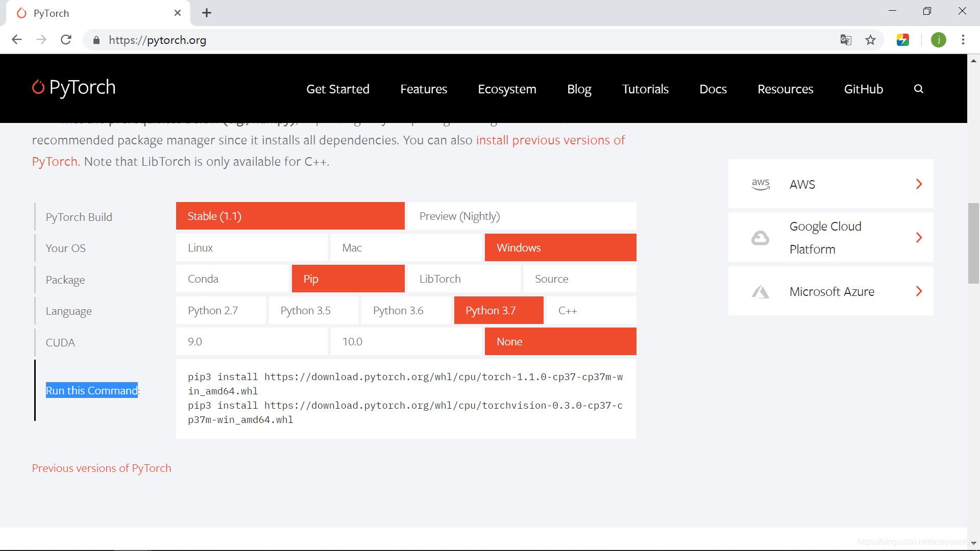The image size is (980, 551).
Task: Open the Get Started menu item
Action: (x=337, y=89)
